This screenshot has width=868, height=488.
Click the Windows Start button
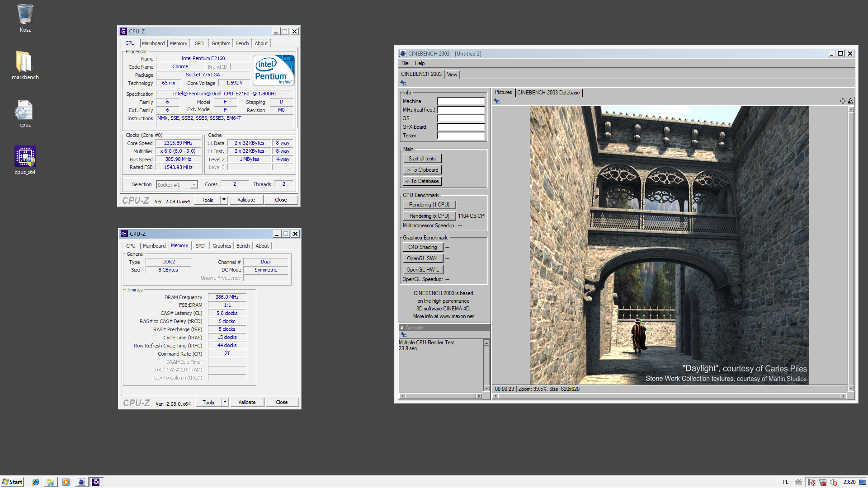click(x=12, y=482)
